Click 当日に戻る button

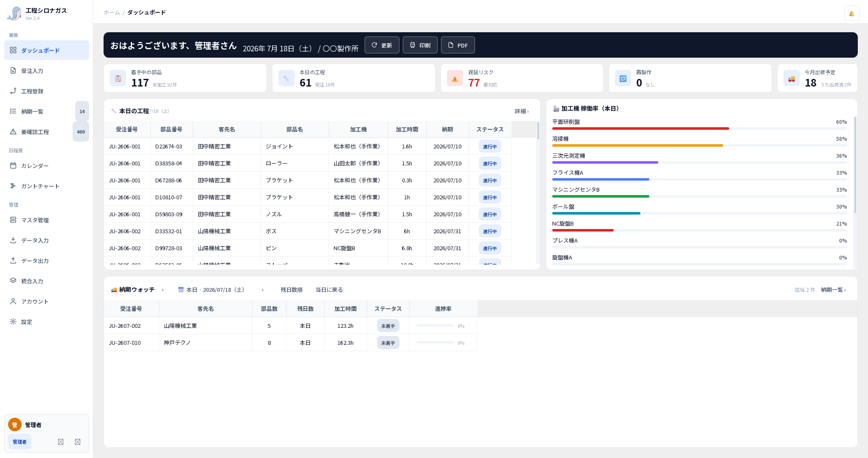point(329,290)
